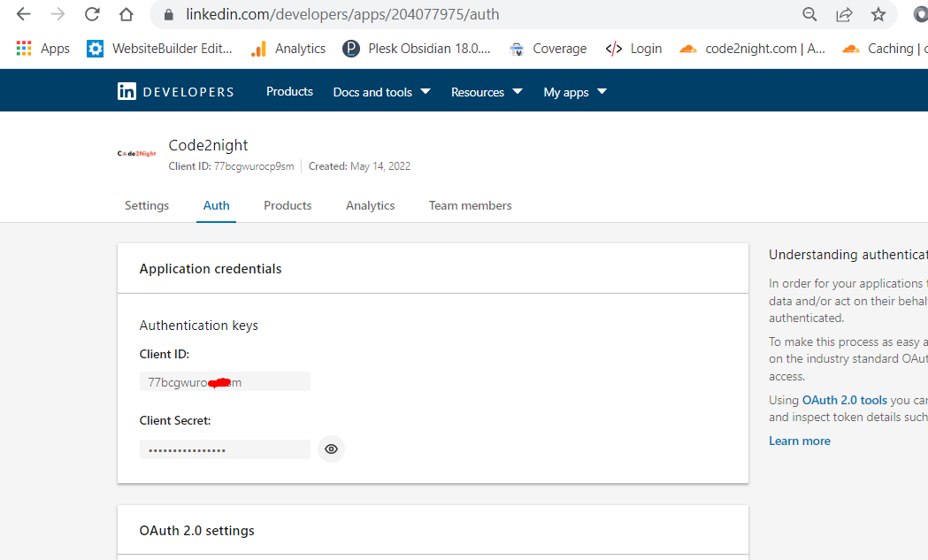This screenshot has width=928, height=560.
Task: Open the Login bookmark
Action: point(633,49)
